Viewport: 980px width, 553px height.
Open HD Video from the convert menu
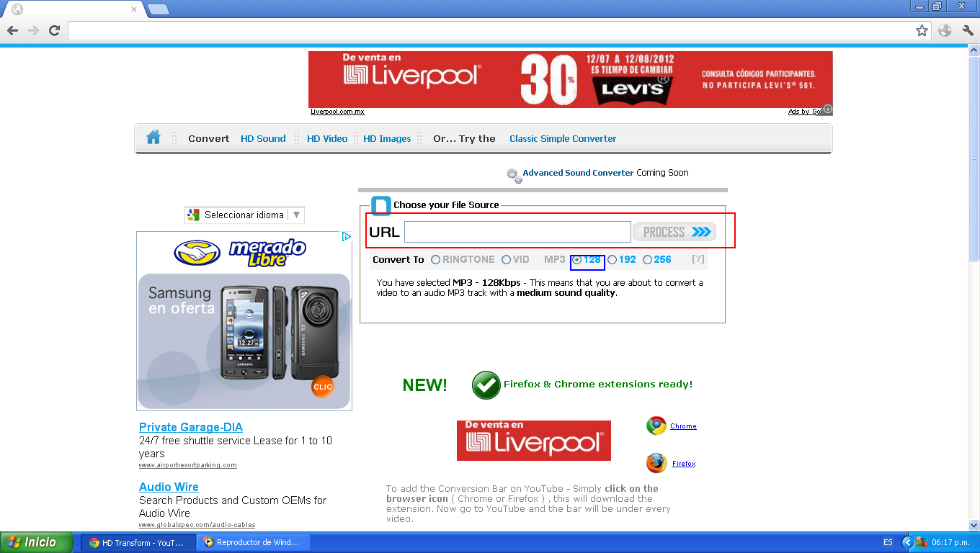tap(327, 138)
